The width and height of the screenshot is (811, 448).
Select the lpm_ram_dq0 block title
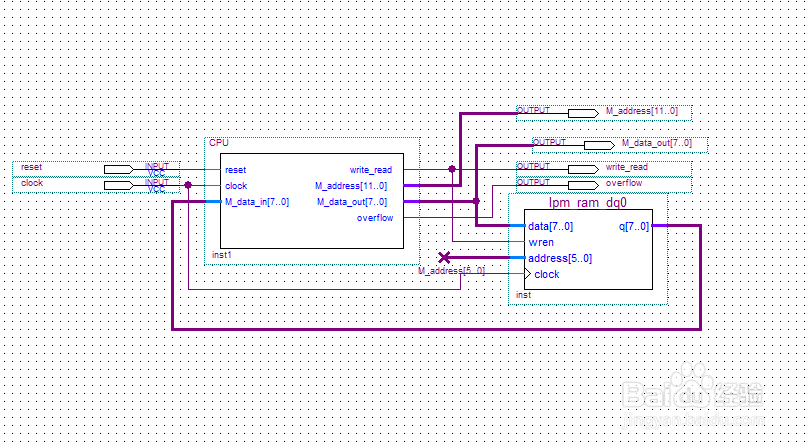tap(588, 202)
